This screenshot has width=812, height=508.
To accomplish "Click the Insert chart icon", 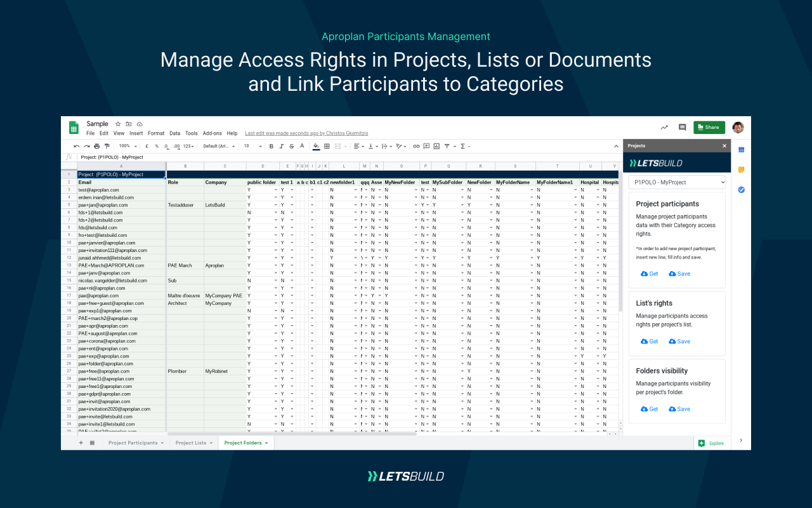I will [436, 146].
